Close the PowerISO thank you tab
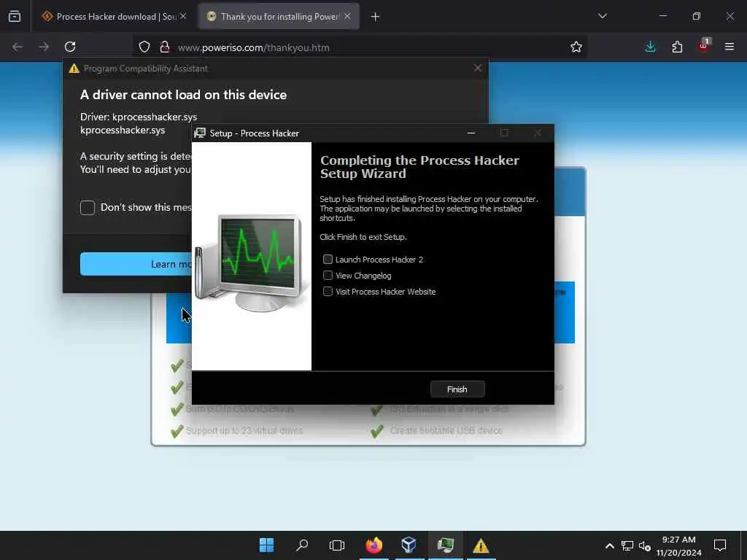The image size is (747, 560). tap(347, 16)
